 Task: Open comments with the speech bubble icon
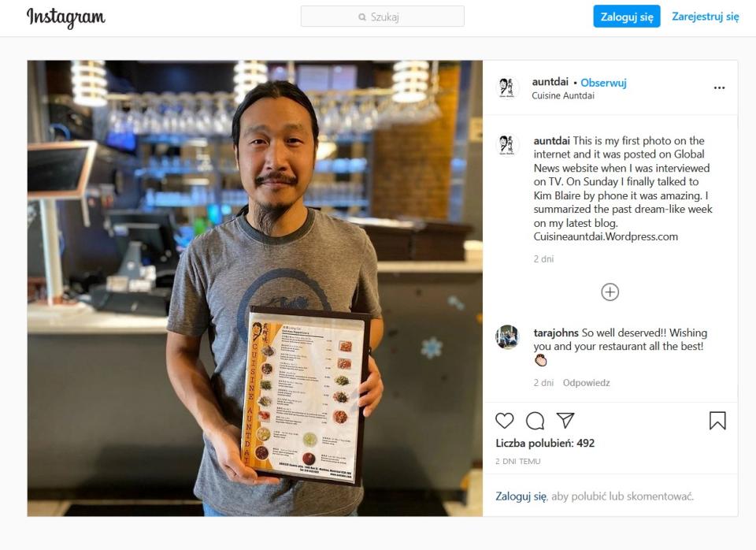coord(535,421)
